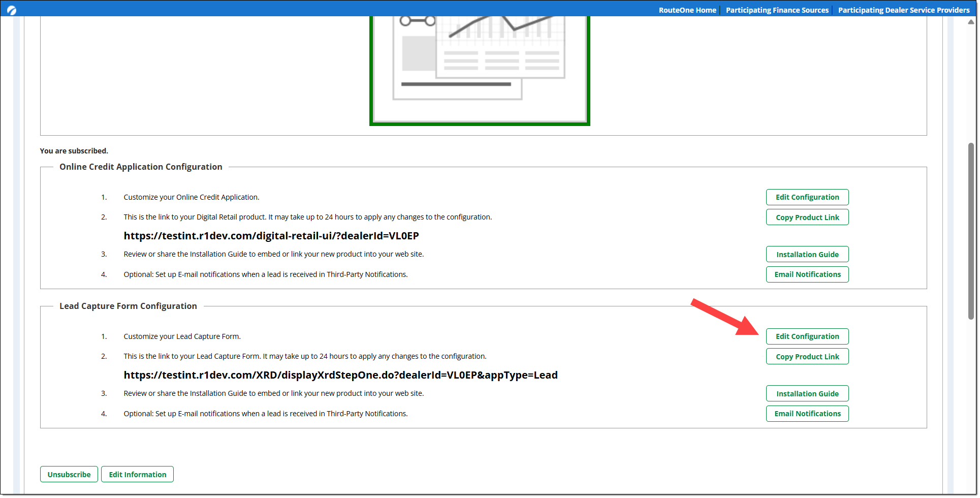The height and width of the screenshot is (498, 980).
Task: Open Installation Guide for Lead Capture Form
Action: [x=807, y=394]
